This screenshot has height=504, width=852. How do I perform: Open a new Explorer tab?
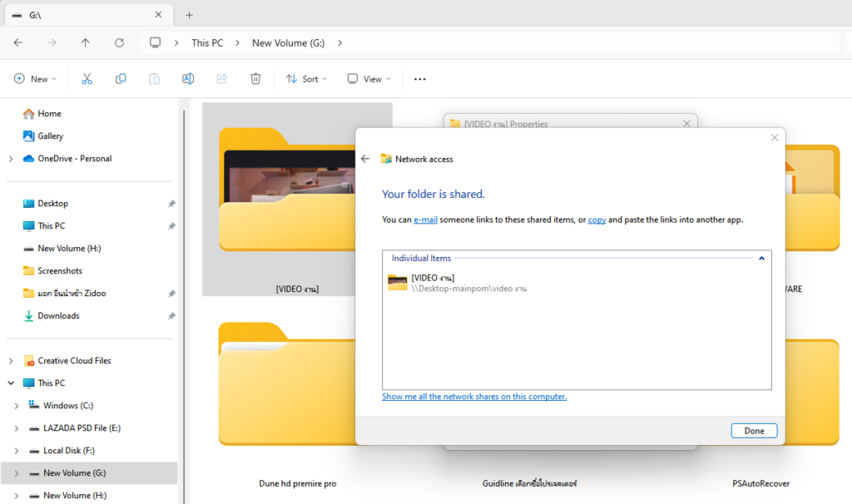point(189,15)
